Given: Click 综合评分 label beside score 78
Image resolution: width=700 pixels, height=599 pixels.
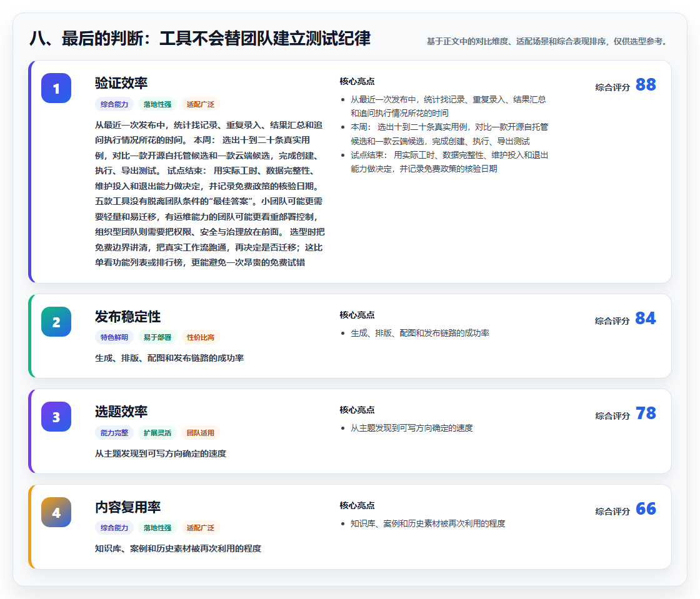Looking at the screenshot, I should tap(612, 416).
